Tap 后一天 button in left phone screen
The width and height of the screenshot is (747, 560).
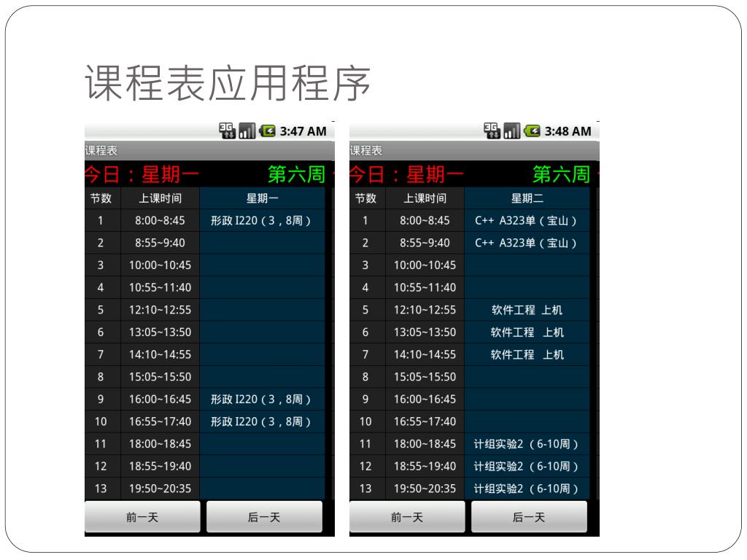(264, 517)
